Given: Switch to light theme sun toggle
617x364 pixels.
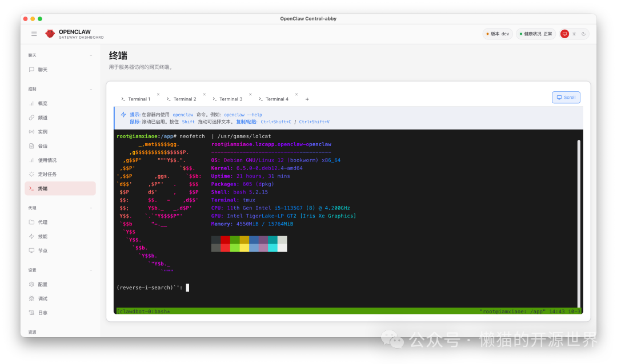Looking at the screenshot, I should click(x=574, y=34).
